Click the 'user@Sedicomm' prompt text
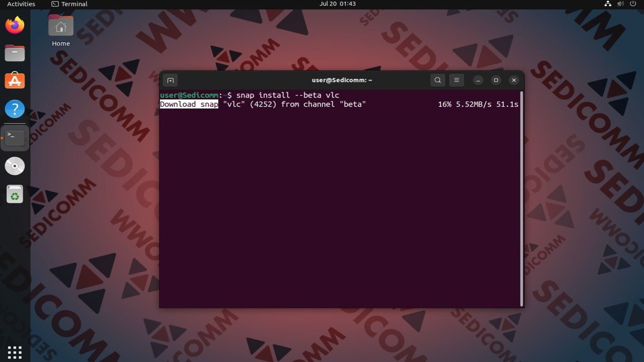This screenshot has width=644, height=362. [x=189, y=95]
